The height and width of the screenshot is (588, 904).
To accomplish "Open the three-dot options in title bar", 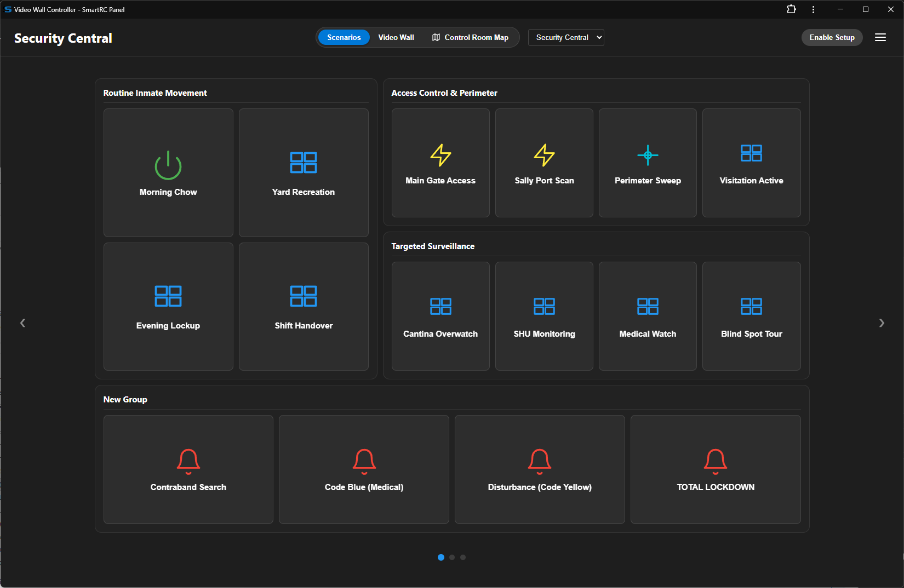I will point(813,9).
